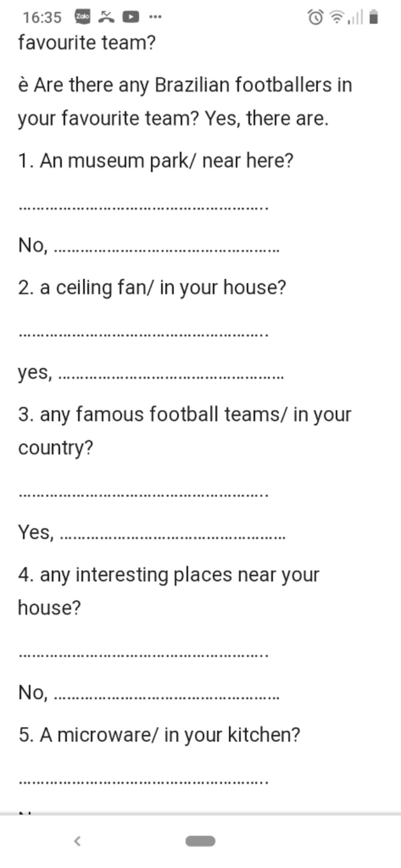Tap question 2 ceiling fan text
Viewport: 401px width, 868px height.
click(152, 288)
